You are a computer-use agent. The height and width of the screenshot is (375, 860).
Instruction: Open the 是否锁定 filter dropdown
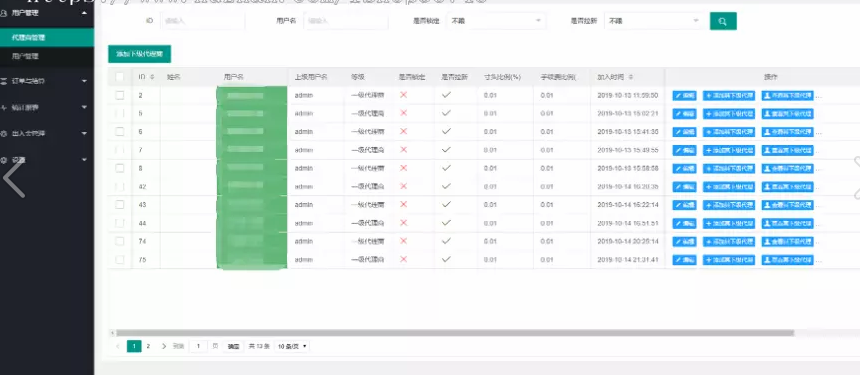[496, 21]
